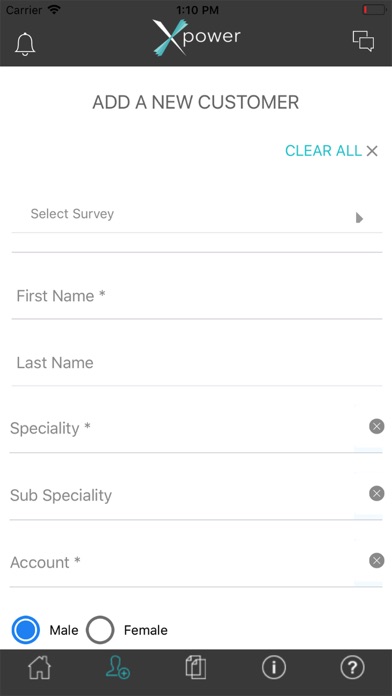392x696 pixels.
Task: Focus the First Name input field
Action: click(197, 296)
